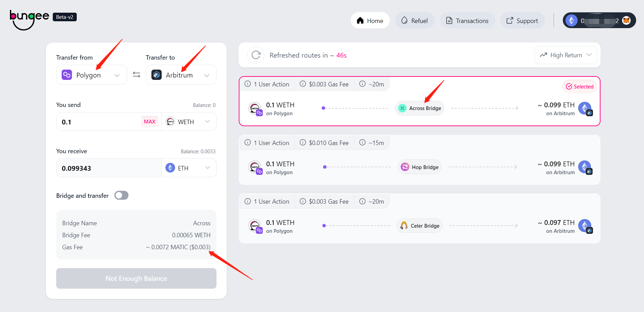Open the WETH send token selector
644x312 pixels.
[189, 122]
